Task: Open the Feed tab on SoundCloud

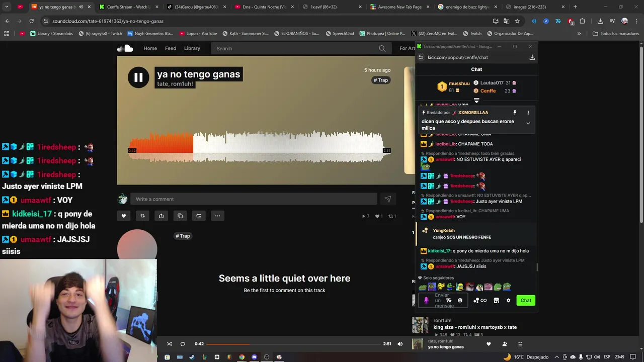Action: point(171,48)
